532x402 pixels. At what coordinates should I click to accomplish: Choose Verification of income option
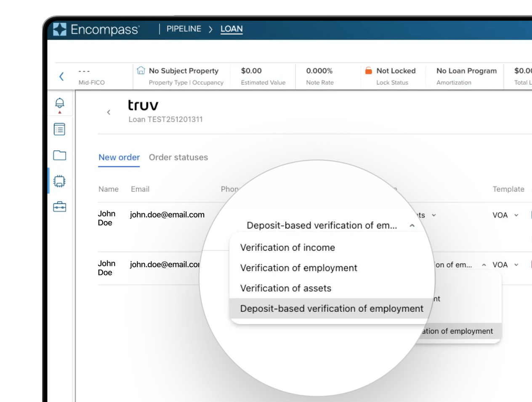[287, 248]
